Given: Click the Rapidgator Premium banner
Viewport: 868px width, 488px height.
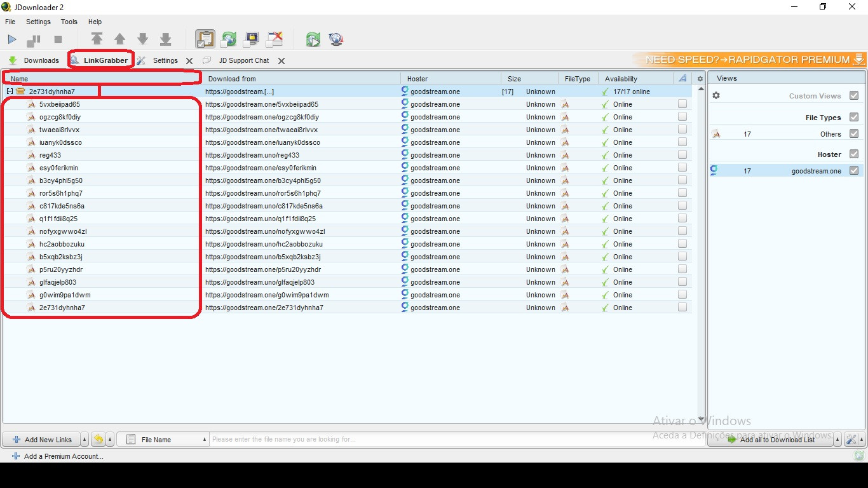Looking at the screenshot, I should 750,60.
